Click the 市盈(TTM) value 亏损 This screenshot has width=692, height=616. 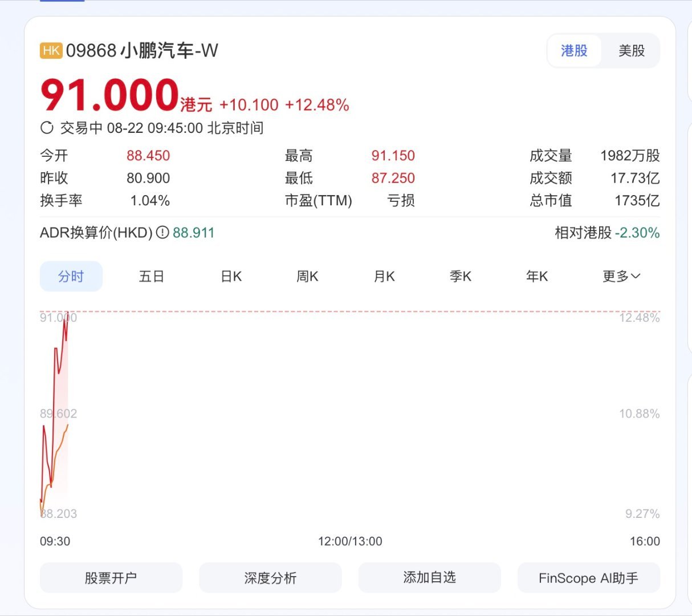pos(401,201)
